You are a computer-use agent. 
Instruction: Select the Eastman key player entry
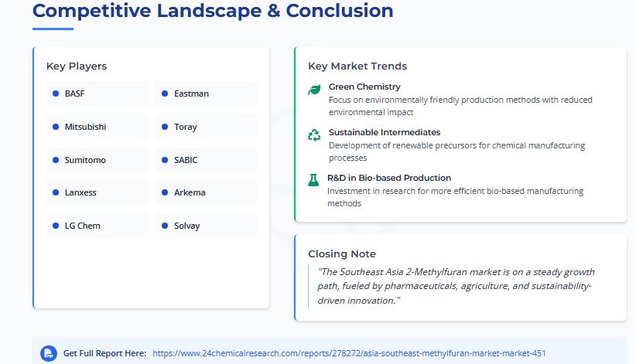tap(206, 94)
